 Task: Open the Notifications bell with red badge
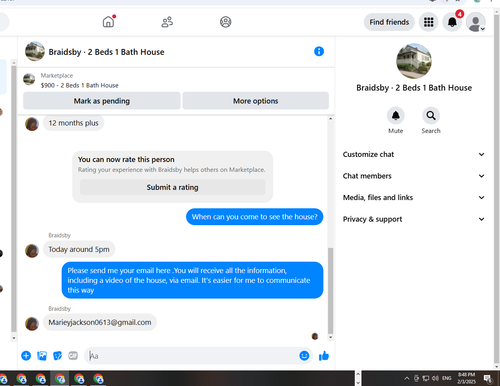click(452, 22)
